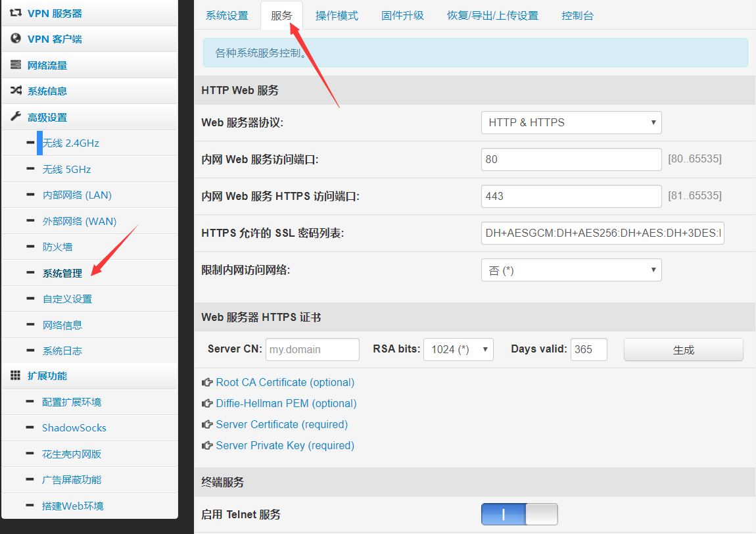Switch to the 系统设置 tab
This screenshot has width=756, height=534.
227,15
